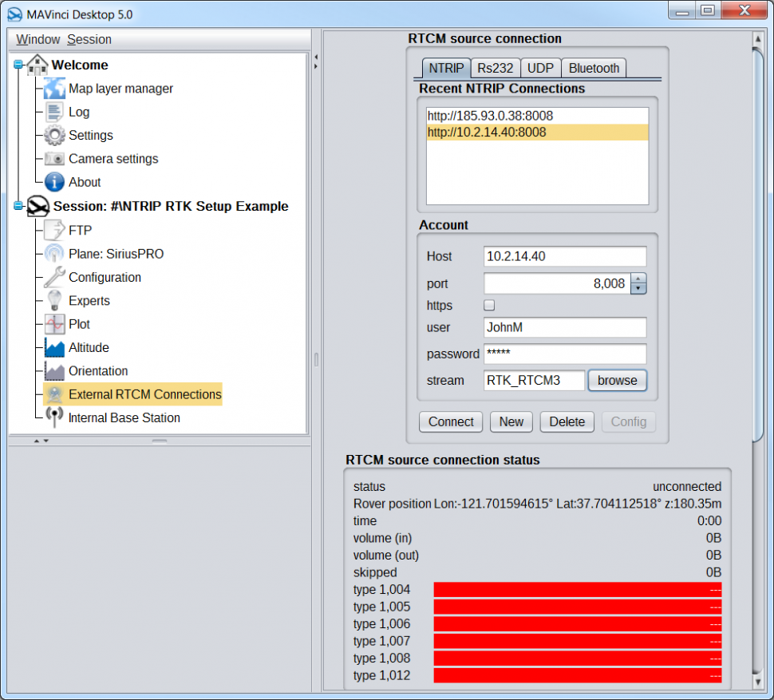The image size is (774, 700).
Task: Click the Orientation chart icon
Action: click(54, 370)
